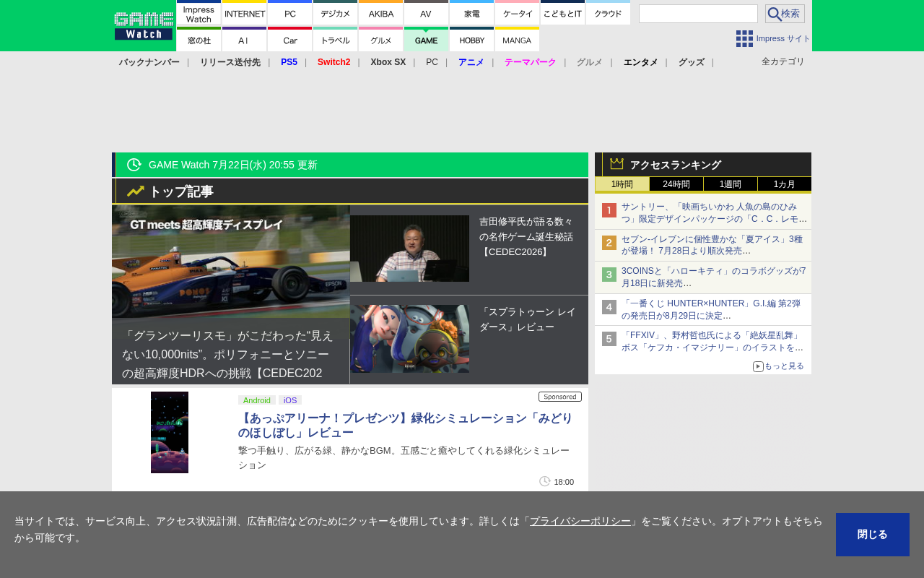Click the rank 3 badge in the ranking
The width and height of the screenshot is (924, 578).
[609, 275]
